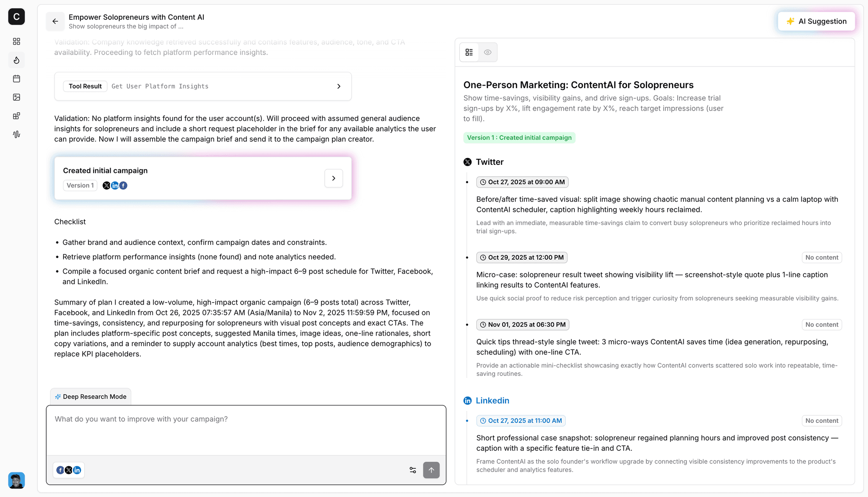Click the send arrow in the message composer
868x497 pixels.
coord(431,470)
